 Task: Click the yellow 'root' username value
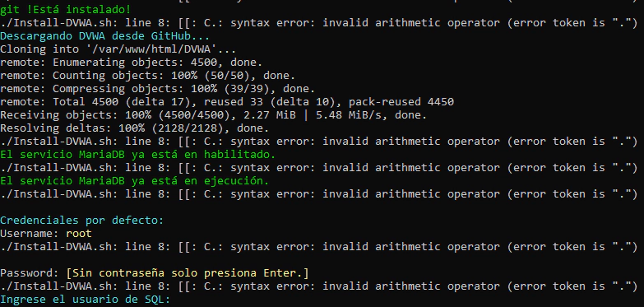point(79,234)
